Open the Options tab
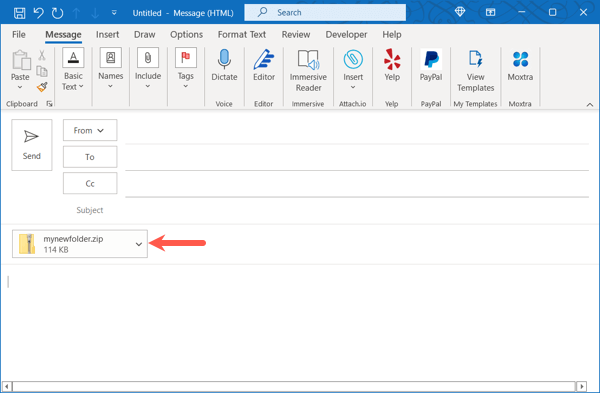The width and height of the screenshot is (600, 393). pyautogui.click(x=186, y=34)
